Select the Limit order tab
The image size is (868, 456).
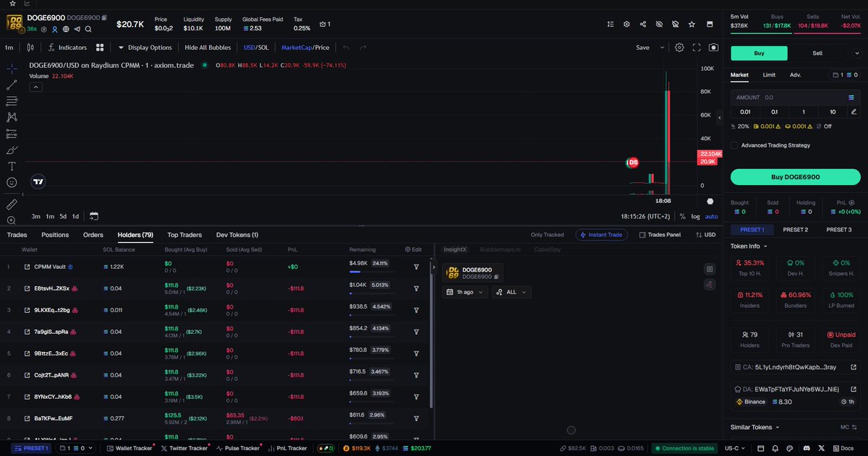click(769, 74)
